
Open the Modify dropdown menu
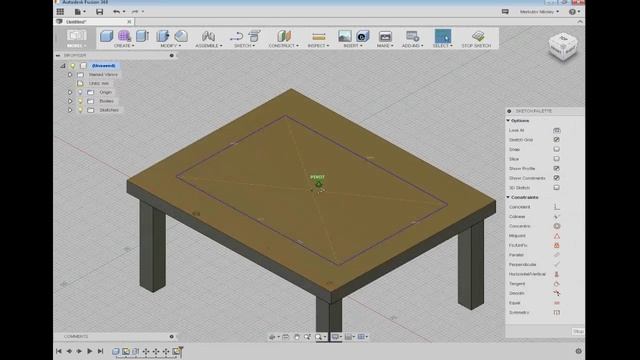tap(171, 46)
